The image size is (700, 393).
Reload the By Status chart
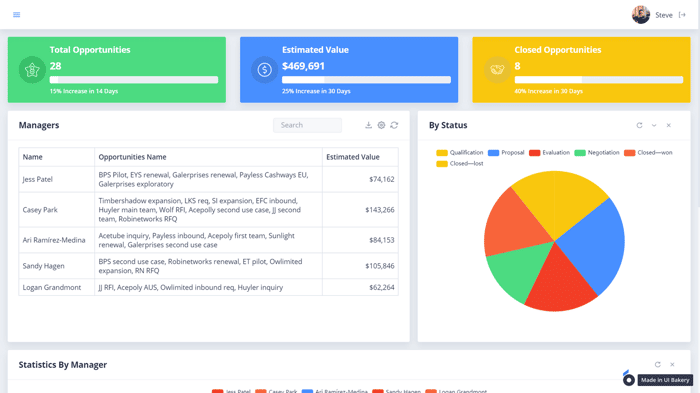639,125
